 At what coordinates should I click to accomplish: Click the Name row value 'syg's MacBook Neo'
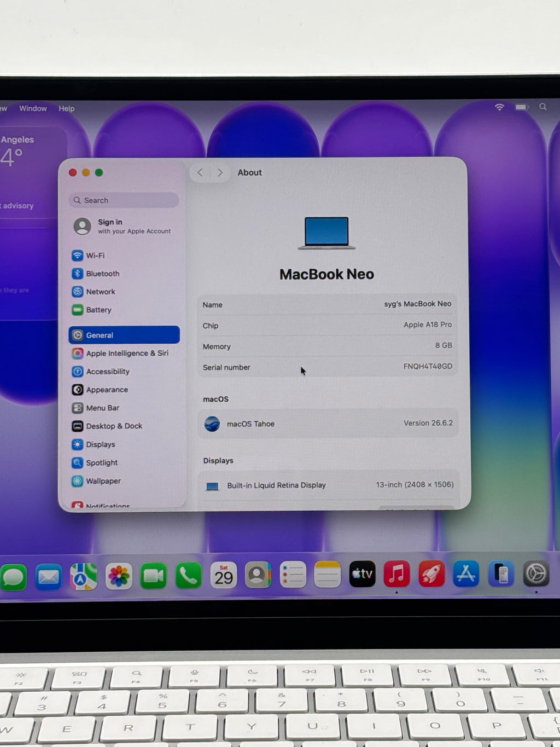tap(418, 304)
